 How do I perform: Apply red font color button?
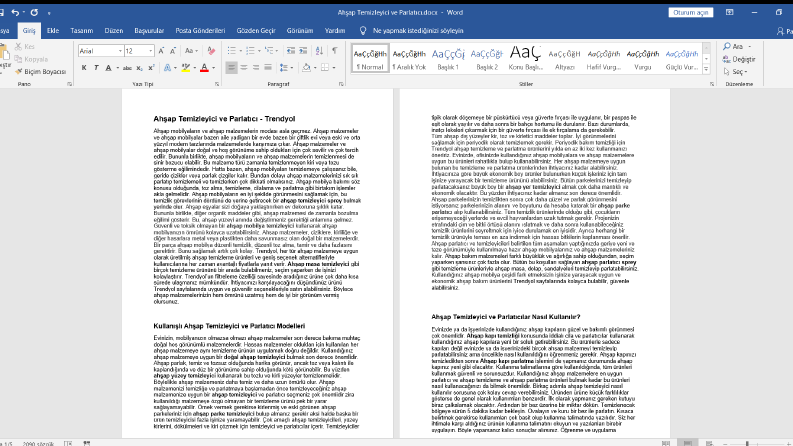[x=204, y=67]
